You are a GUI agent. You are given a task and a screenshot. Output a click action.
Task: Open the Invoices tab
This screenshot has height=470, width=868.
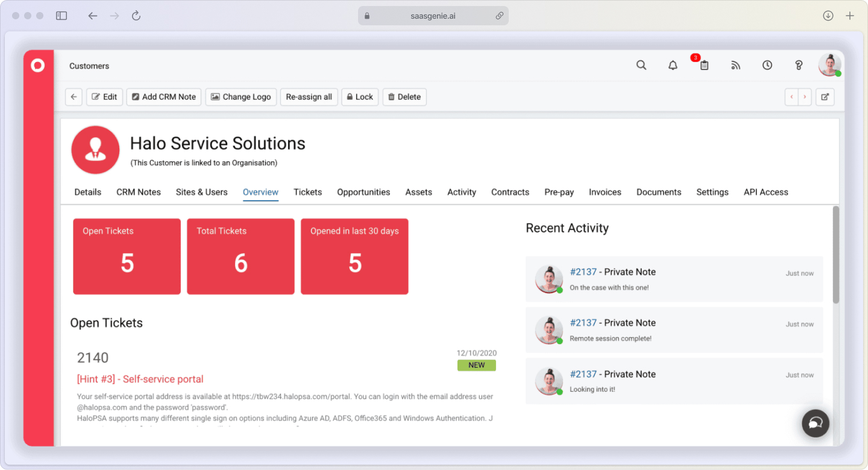click(605, 192)
